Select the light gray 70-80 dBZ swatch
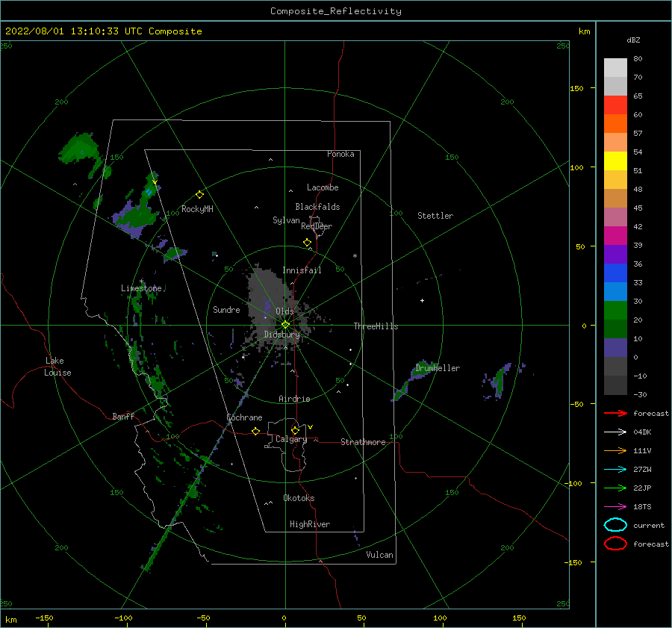672x628 pixels. pyautogui.click(x=615, y=68)
